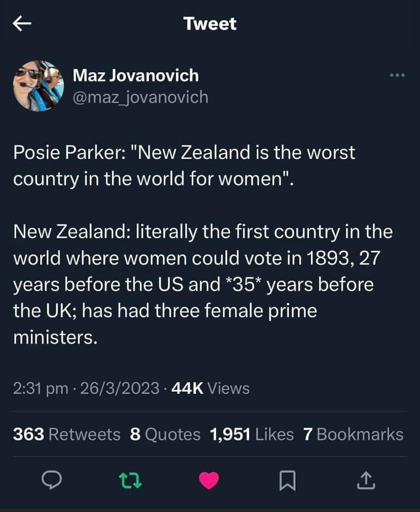Screen dimensions: 420x512
Task: Open the three-dot more options menu
Action: (398, 76)
